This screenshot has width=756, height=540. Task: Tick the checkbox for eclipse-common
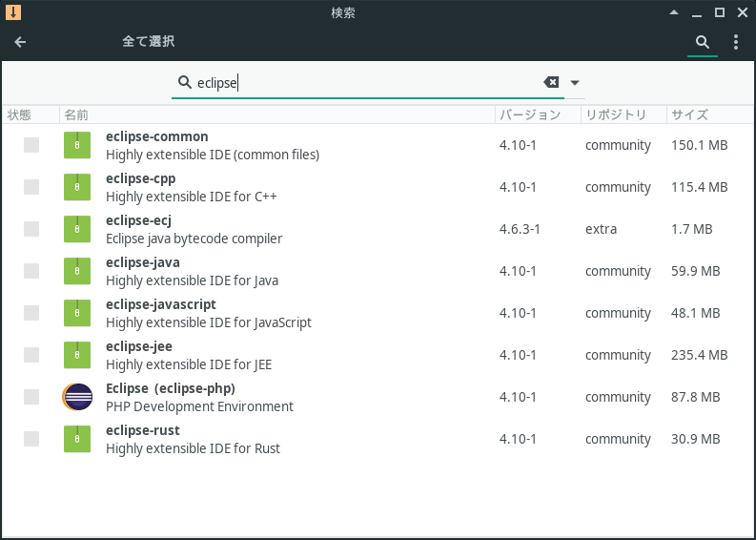pos(31,145)
